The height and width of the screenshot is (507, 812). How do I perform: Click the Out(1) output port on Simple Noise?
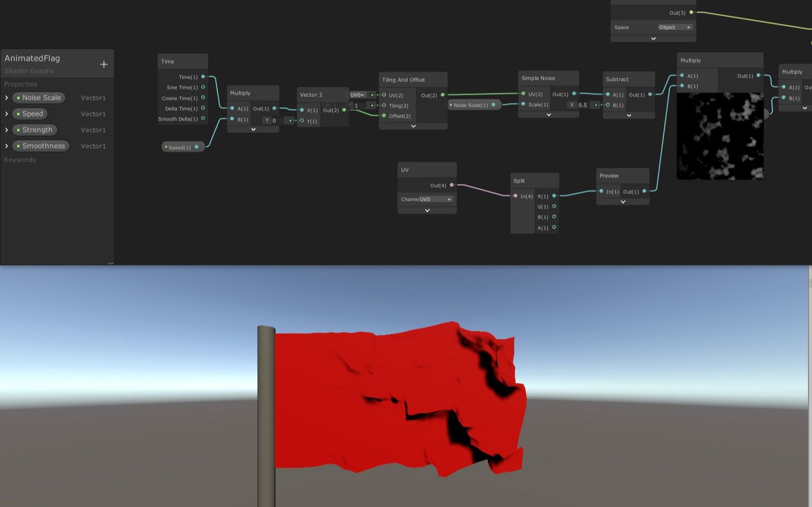574,95
